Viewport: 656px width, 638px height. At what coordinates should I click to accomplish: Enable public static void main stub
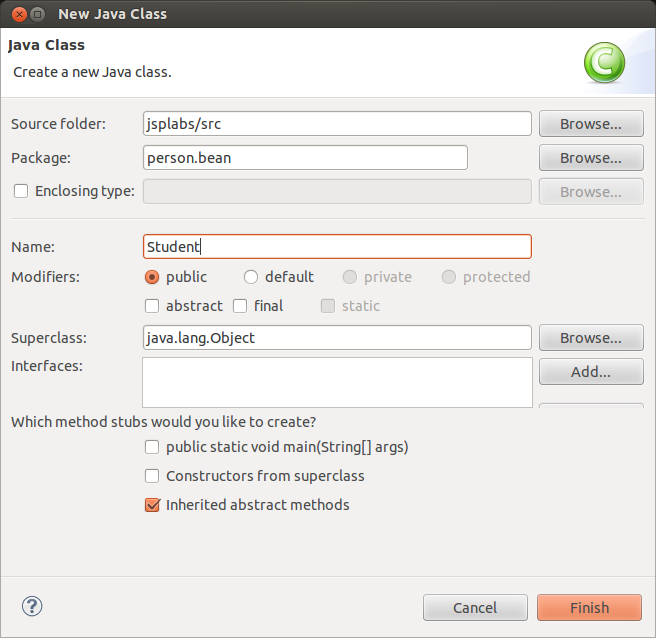(x=152, y=447)
